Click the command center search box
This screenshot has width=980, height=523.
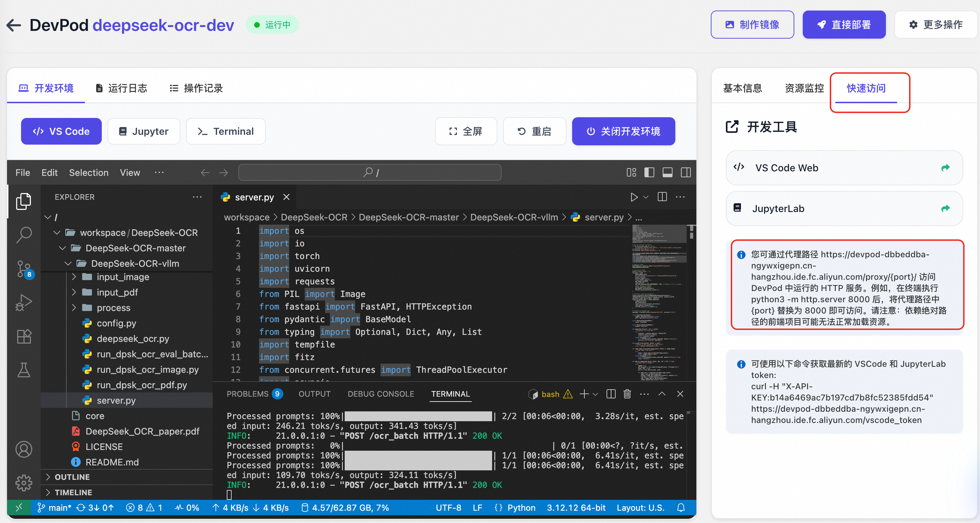click(x=369, y=173)
